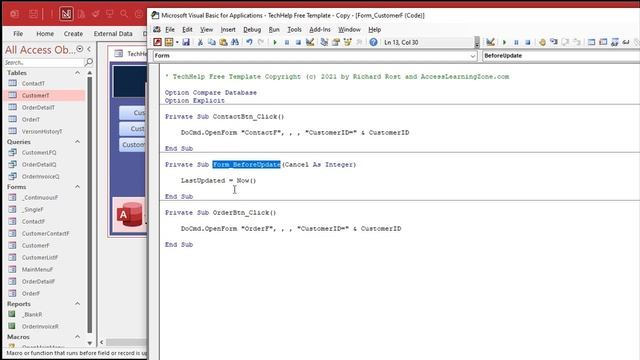Viewport: 640px width, 360px height.
Task: Click the navigation pane search magnifier icon
Action: coord(89,62)
